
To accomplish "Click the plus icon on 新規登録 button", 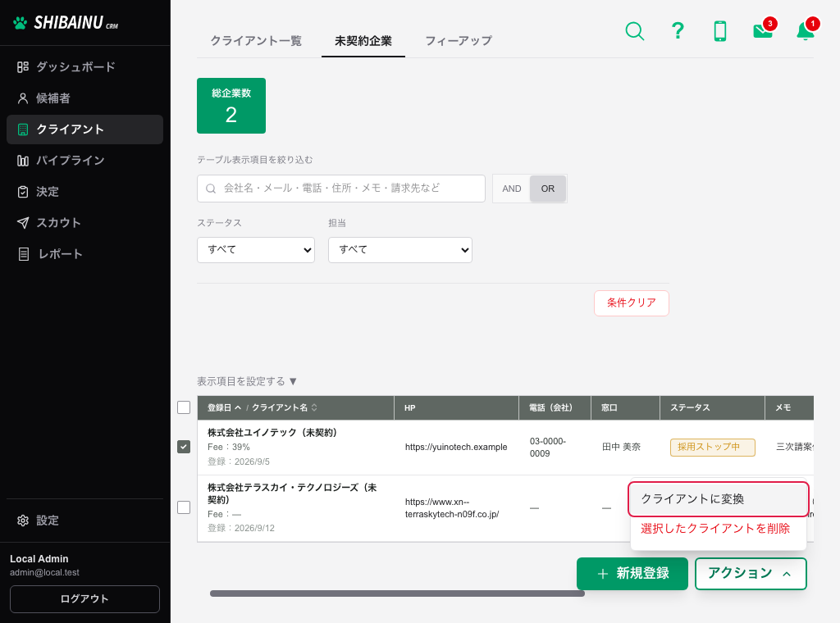I will click(x=603, y=574).
